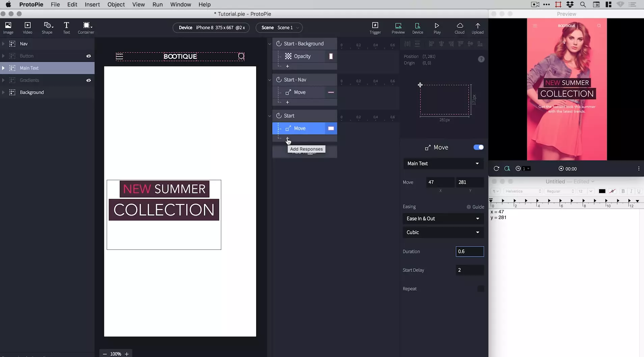Reload the preview window
The width and height of the screenshot is (644, 357).
[x=496, y=168]
